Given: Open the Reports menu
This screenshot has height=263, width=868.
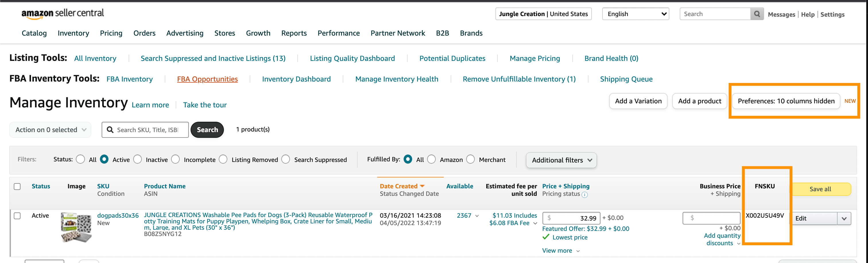Looking at the screenshot, I should [x=294, y=33].
